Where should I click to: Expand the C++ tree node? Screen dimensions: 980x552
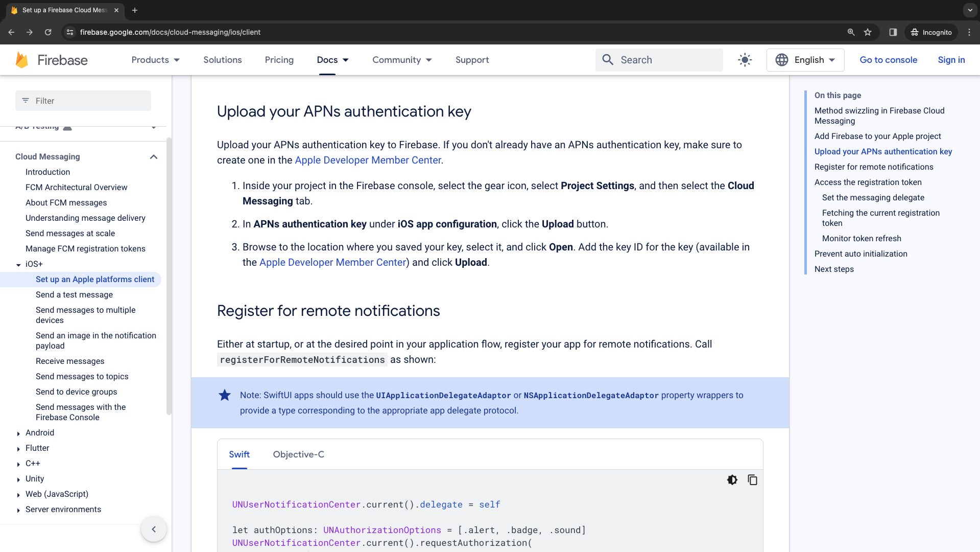click(x=18, y=464)
